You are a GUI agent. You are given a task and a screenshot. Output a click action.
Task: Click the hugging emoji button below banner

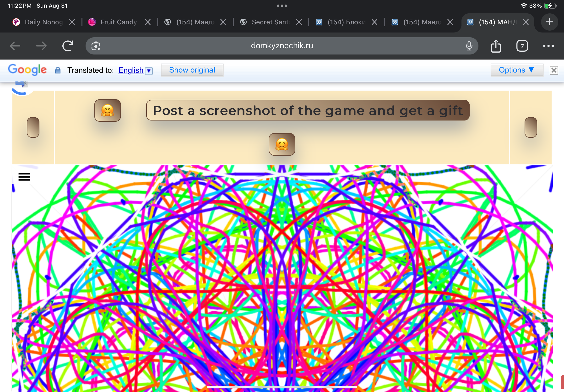[282, 144]
